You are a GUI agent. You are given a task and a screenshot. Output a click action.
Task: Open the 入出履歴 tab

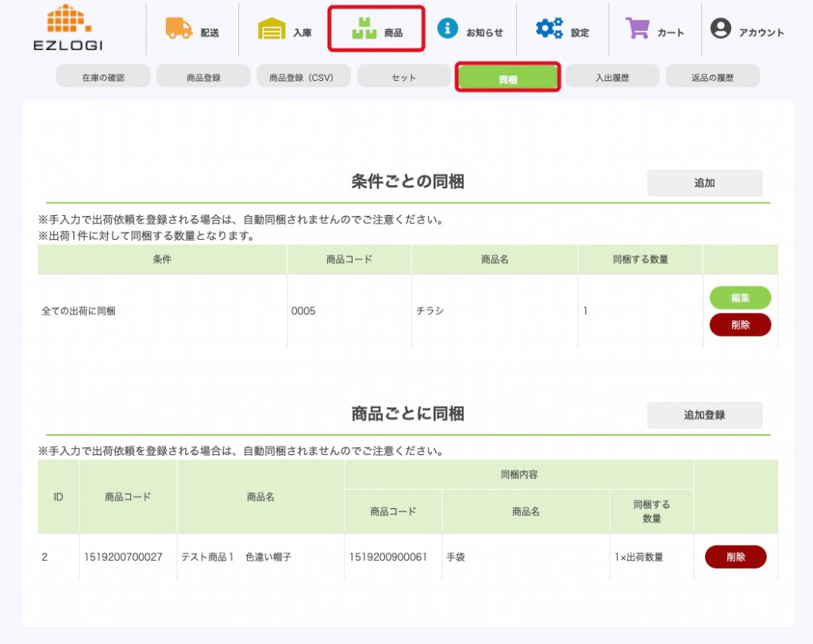612,77
